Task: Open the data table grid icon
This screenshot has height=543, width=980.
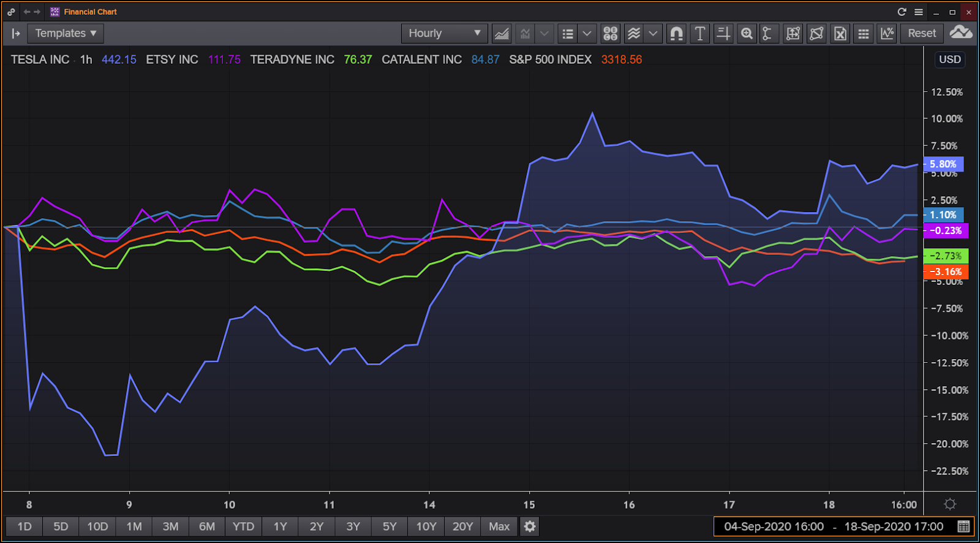Action: pos(864,34)
